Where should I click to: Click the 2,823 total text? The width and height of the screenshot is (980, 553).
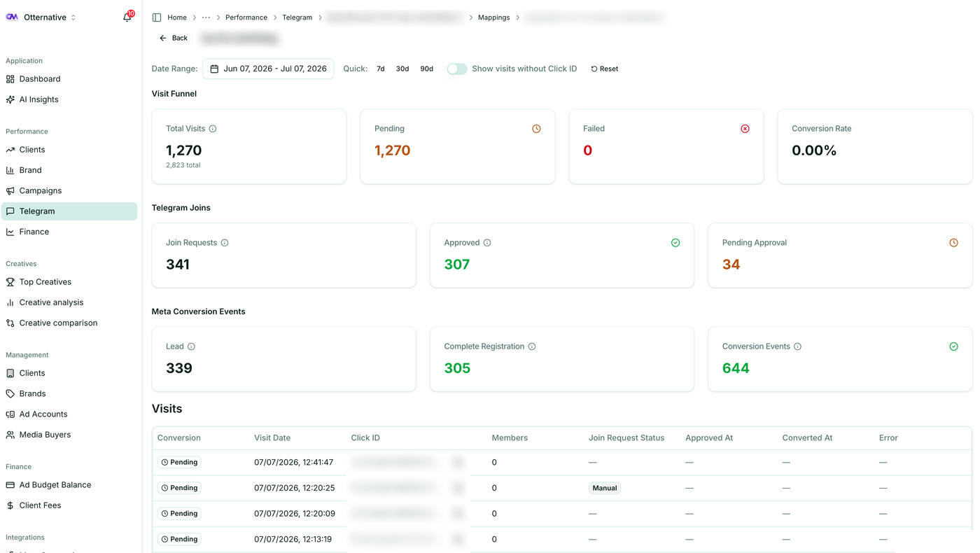pos(183,165)
